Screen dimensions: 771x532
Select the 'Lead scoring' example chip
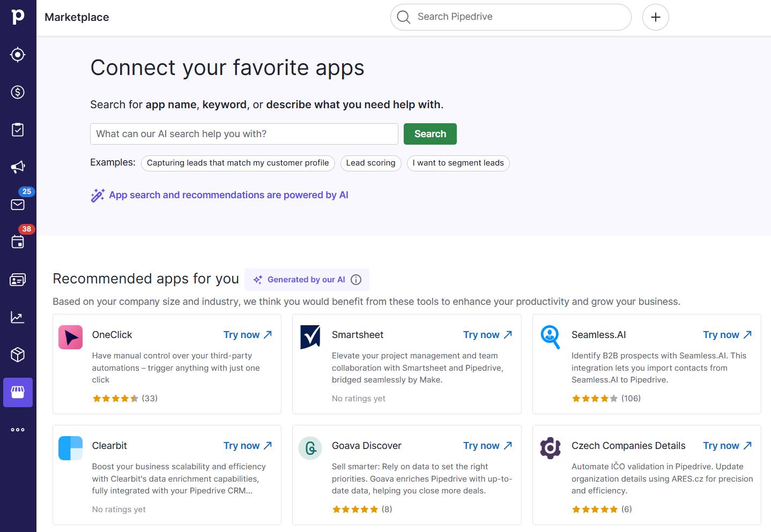click(370, 163)
